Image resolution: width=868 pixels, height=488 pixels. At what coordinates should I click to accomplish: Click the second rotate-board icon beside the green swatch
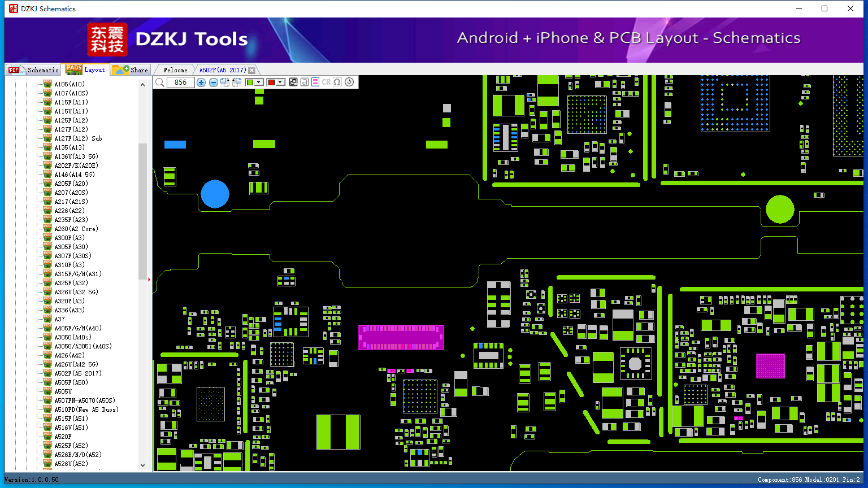click(x=237, y=82)
